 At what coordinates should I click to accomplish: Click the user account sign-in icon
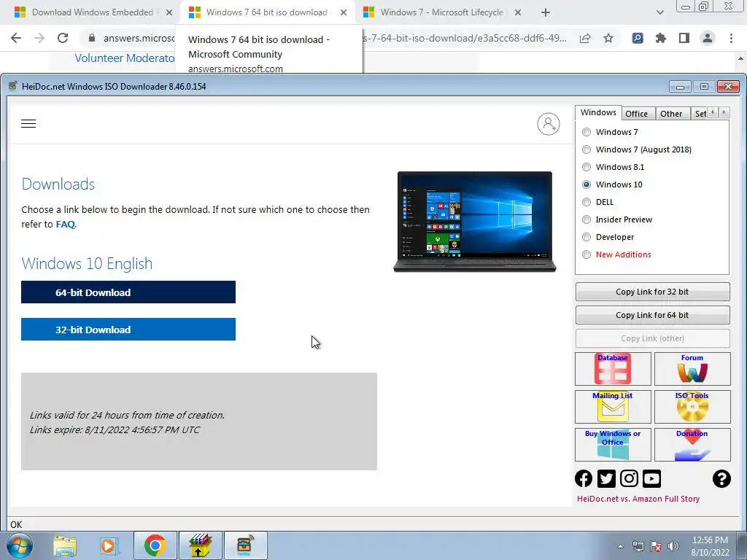(x=549, y=124)
